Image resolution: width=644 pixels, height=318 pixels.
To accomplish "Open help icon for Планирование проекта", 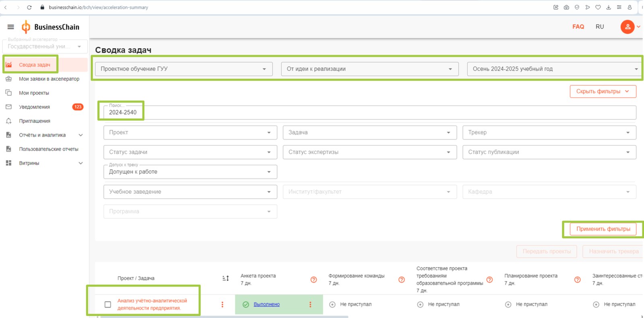I will 577,279.
